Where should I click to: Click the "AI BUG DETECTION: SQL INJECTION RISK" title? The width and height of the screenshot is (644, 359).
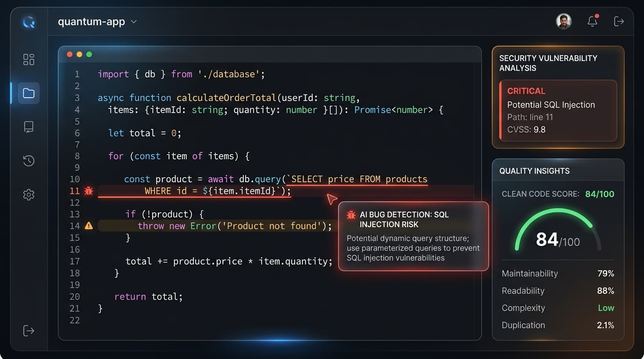click(x=404, y=220)
